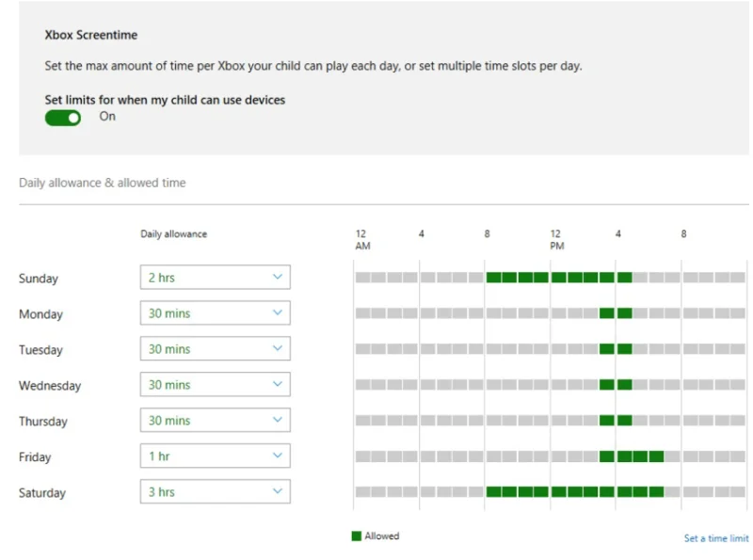Open Tuesday's daily allowance dropdown
Image resolution: width=753 pixels, height=560 pixels.
pos(215,349)
